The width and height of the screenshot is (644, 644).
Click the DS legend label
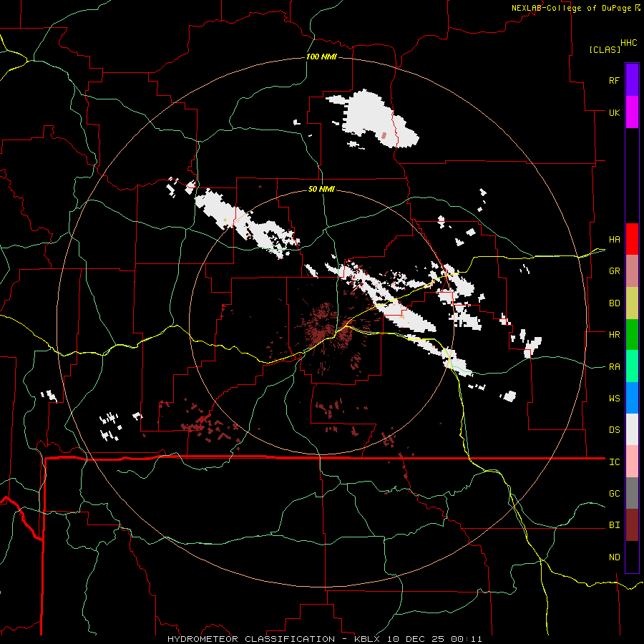point(614,430)
